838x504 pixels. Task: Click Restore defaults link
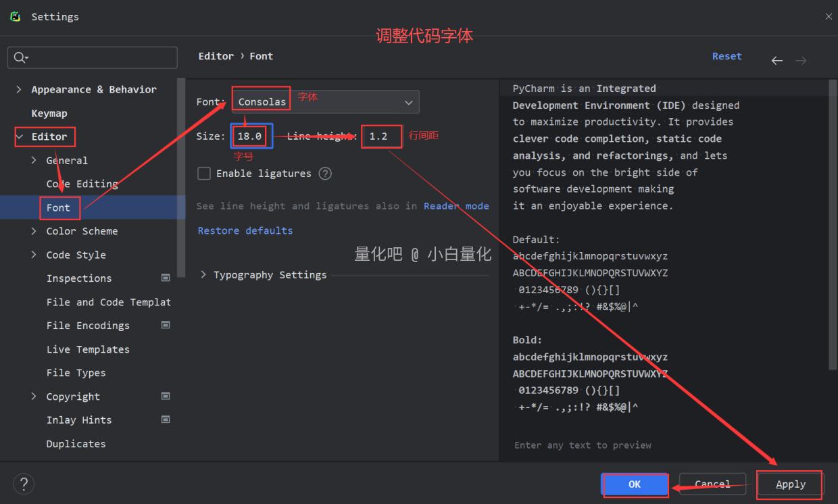pos(245,230)
